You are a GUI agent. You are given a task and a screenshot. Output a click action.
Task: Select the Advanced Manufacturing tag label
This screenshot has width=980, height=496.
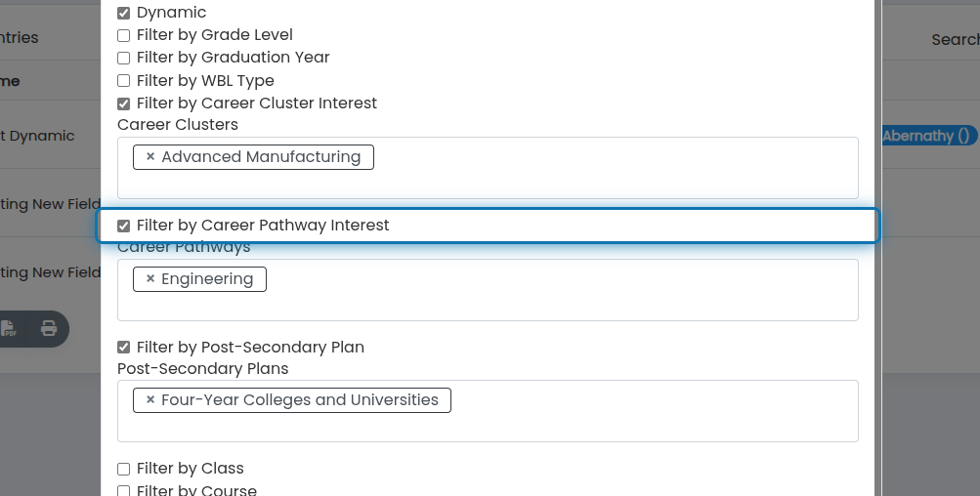coord(261,157)
